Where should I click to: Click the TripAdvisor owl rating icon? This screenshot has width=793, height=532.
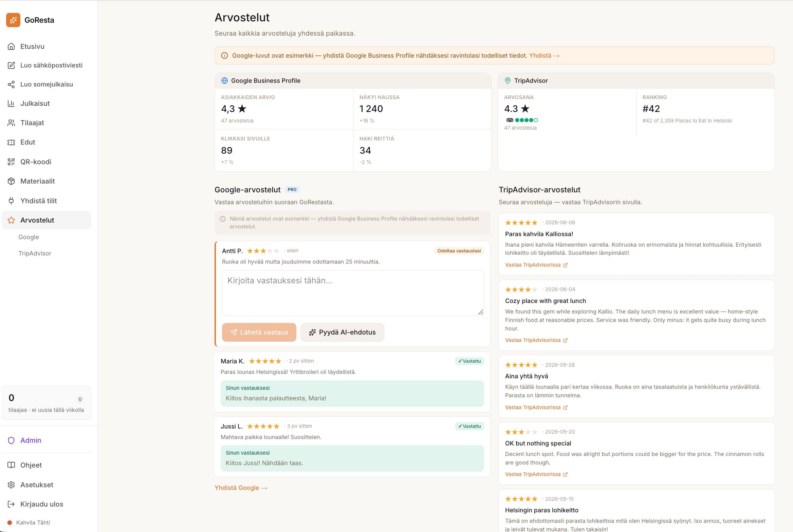[510, 120]
